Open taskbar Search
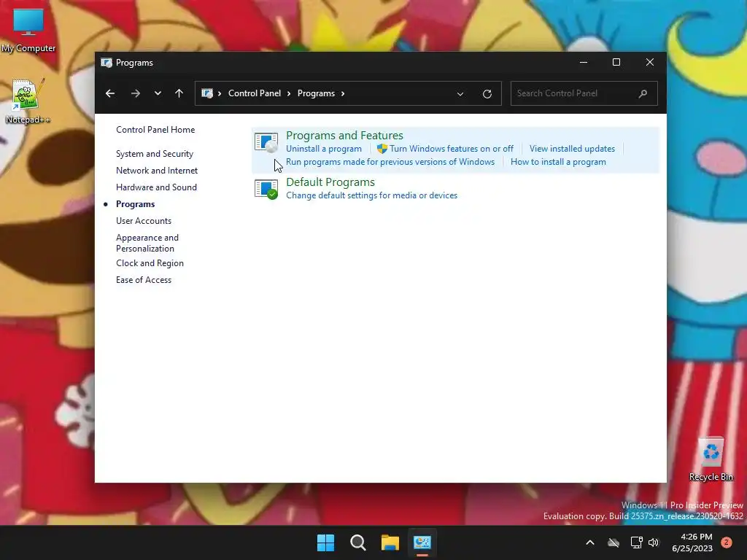This screenshot has height=560, width=747. (357, 542)
